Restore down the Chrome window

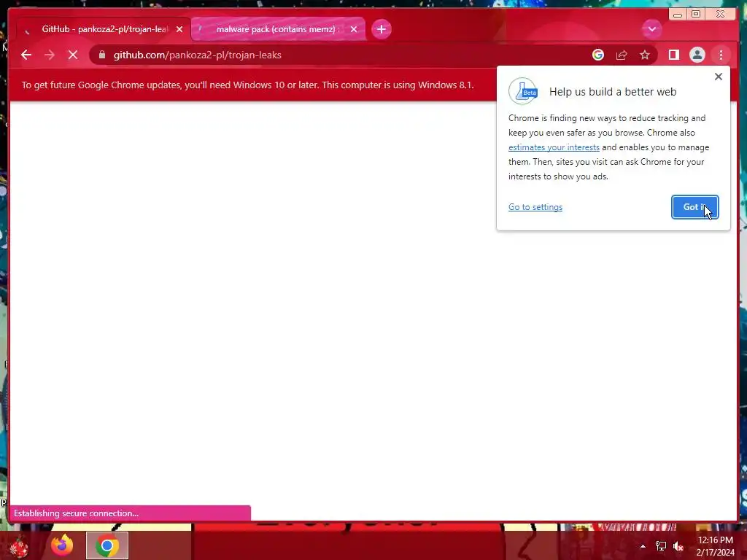click(x=696, y=15)
